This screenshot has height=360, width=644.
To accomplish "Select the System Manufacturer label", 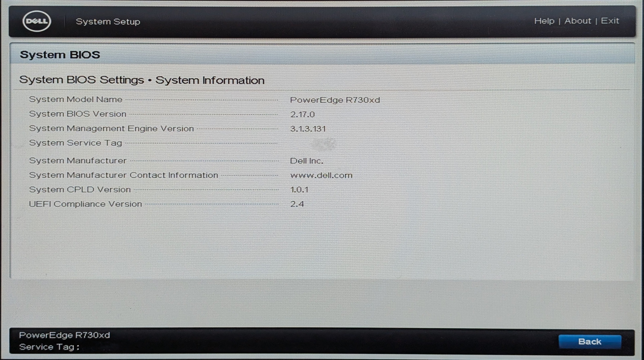I will pos(78,160).
